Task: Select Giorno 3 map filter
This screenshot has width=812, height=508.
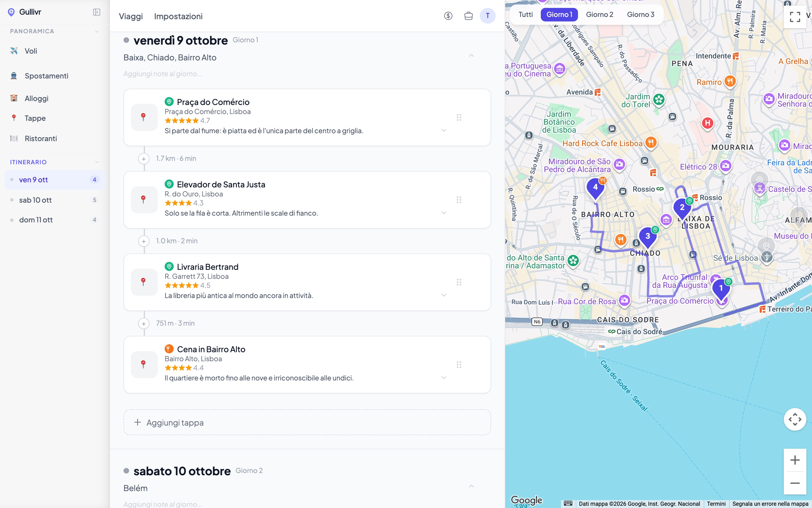Action: 641,14
